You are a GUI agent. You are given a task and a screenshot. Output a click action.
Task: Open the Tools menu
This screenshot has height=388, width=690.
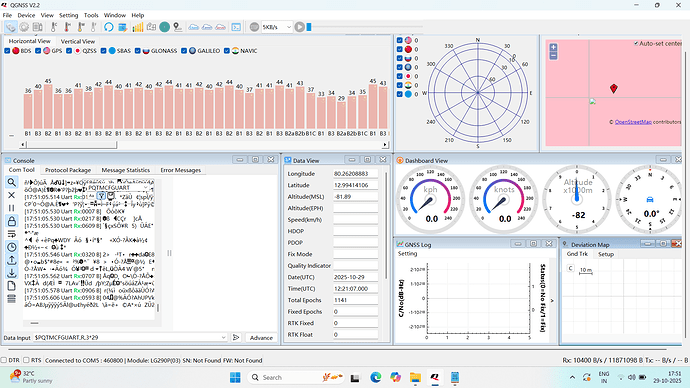pos(91,15)
